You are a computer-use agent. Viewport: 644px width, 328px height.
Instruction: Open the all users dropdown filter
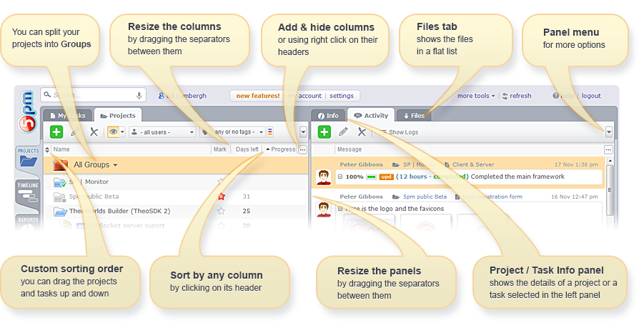pyautogui.click(x=162, y=132)
